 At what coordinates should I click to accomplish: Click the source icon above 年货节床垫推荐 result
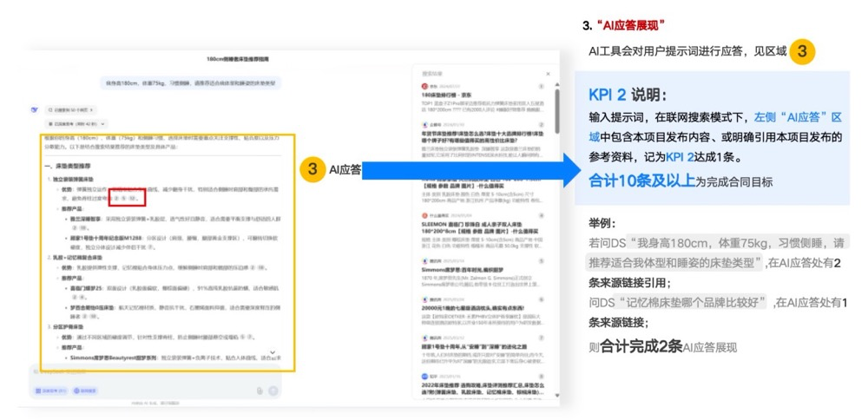point(425,126)
